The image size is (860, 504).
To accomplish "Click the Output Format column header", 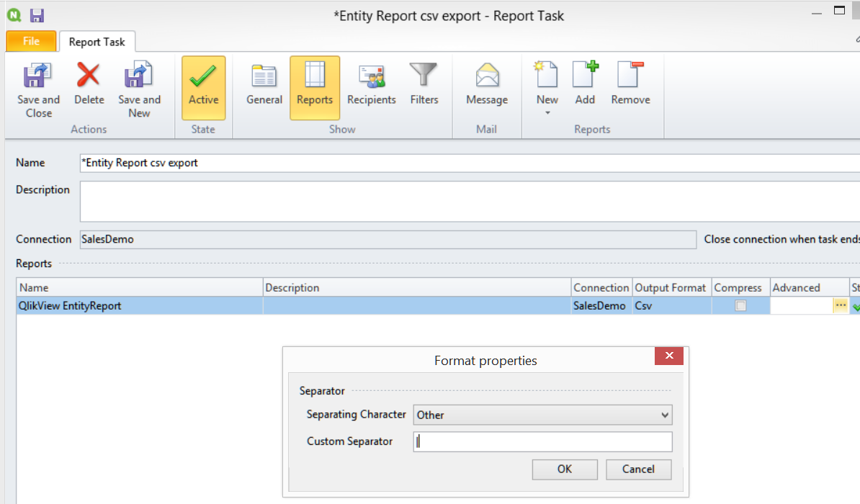I will pos(672,287).
